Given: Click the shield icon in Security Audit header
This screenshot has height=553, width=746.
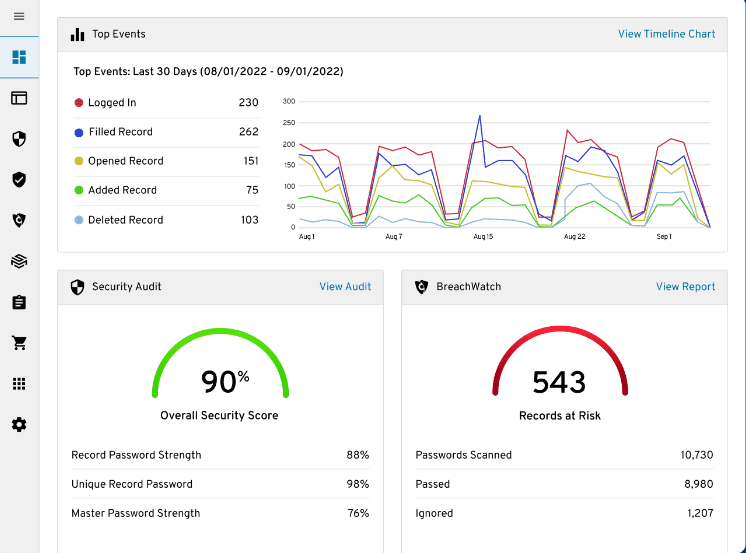Looking at the screenshot, I should (78, 287).
